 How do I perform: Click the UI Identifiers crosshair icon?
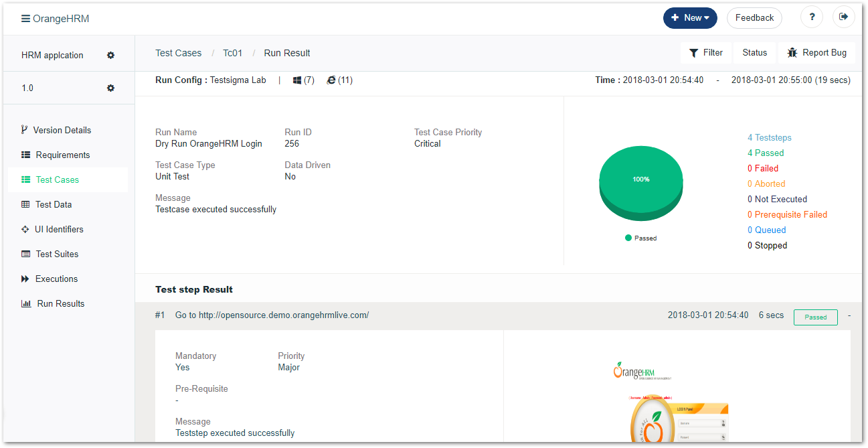click(25, 229)
